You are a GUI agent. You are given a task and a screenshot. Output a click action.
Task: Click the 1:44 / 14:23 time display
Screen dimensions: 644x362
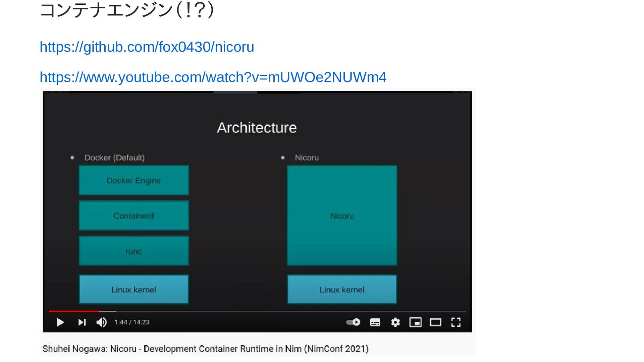tap(132, 322)
